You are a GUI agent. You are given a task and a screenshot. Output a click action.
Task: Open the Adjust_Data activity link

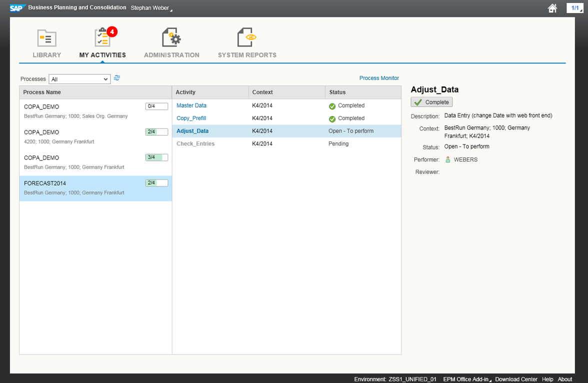[192, 131]
